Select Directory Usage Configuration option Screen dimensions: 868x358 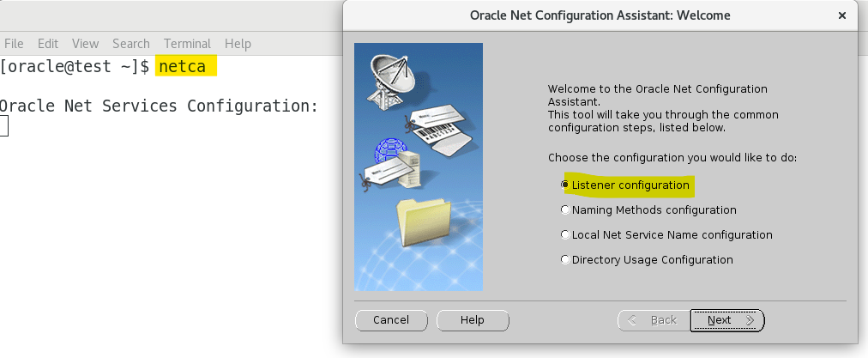point(565,259)
